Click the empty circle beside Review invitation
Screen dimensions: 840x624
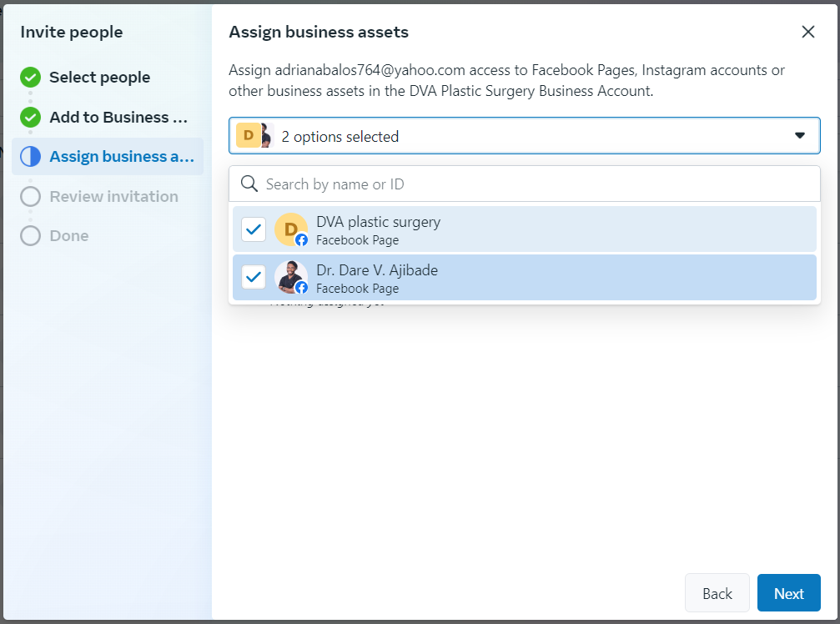[x=31, y=197]
